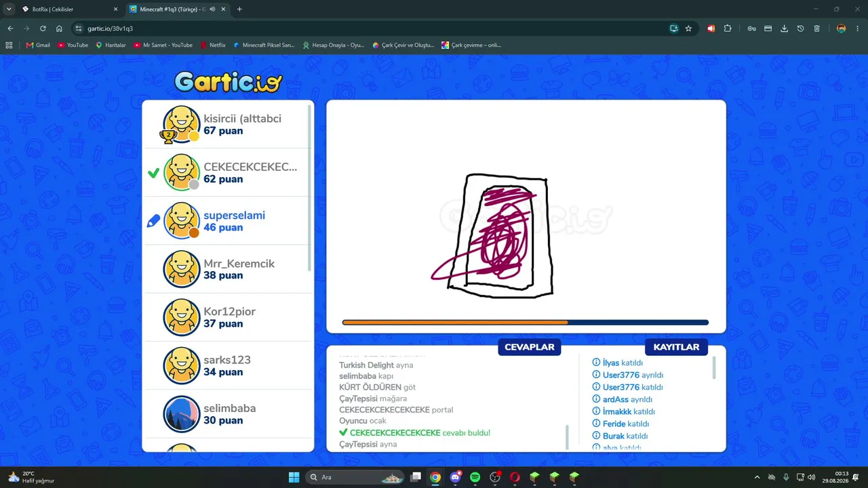Click 'CEKECEKCEKECEKCEKE cevabı buldu!' message
Screen dimensions: 868x488
pos(415,432)
